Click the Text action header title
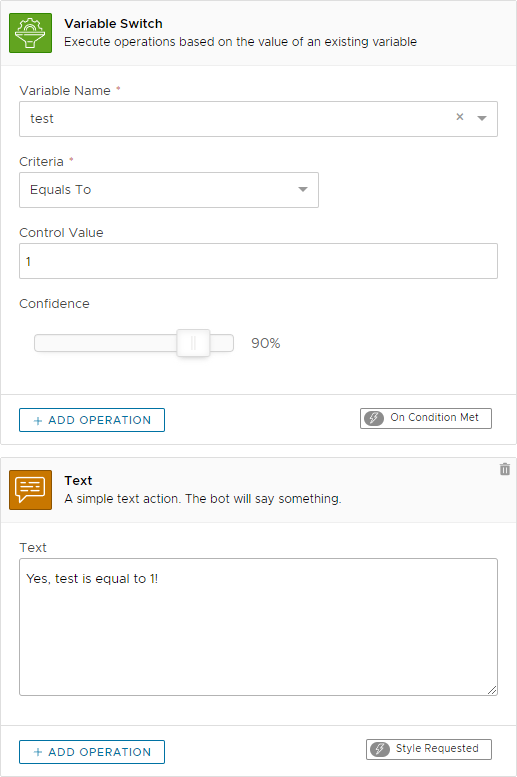Viewport: 517px width, 777px height. (x=78, y=481)
